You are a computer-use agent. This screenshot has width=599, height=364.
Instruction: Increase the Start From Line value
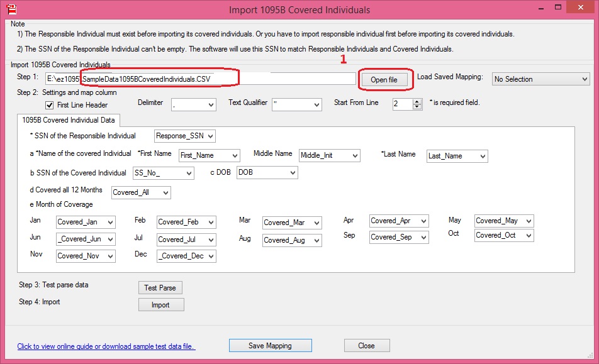tap(417, 101)
